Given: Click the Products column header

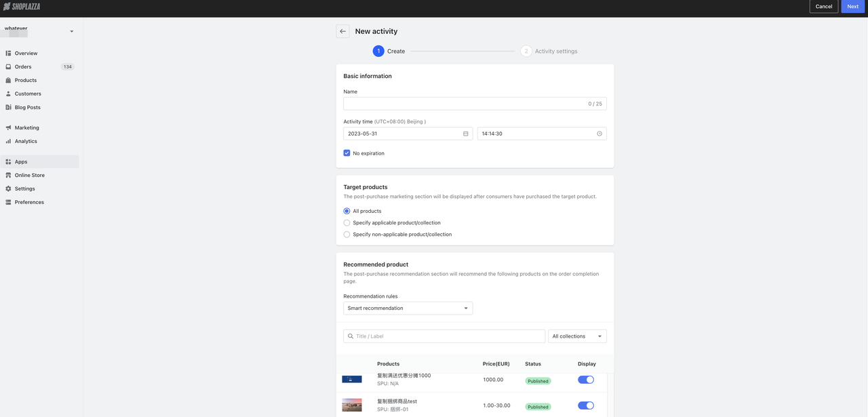Looking at the screenshot, I should click(x=388, y=364).
